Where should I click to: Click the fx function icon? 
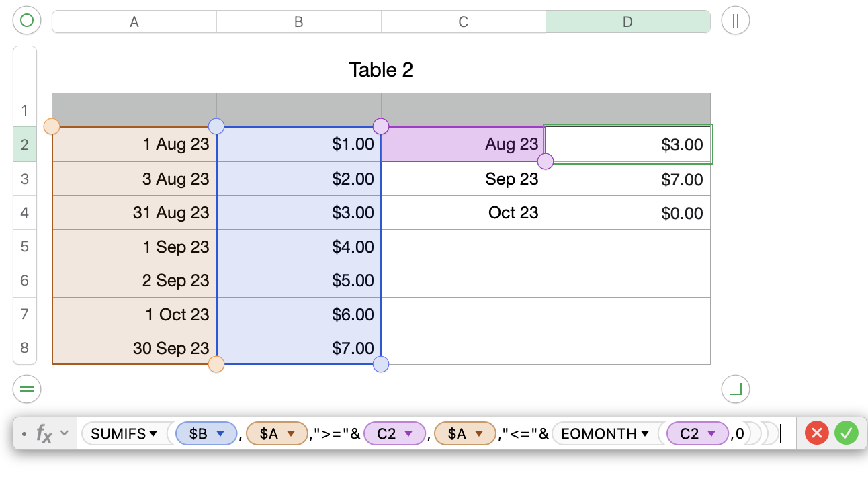[x=44, y=434]
